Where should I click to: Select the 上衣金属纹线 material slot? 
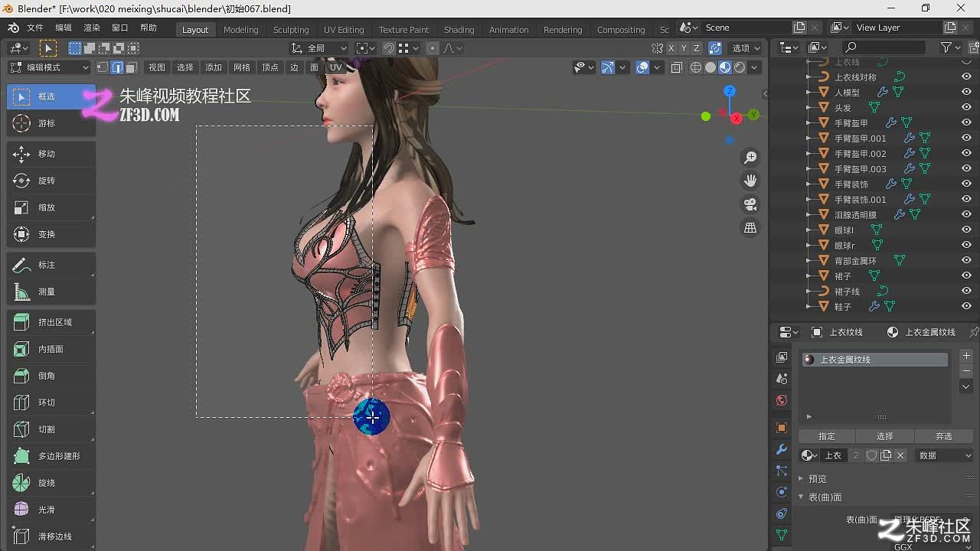coord(874,360)
